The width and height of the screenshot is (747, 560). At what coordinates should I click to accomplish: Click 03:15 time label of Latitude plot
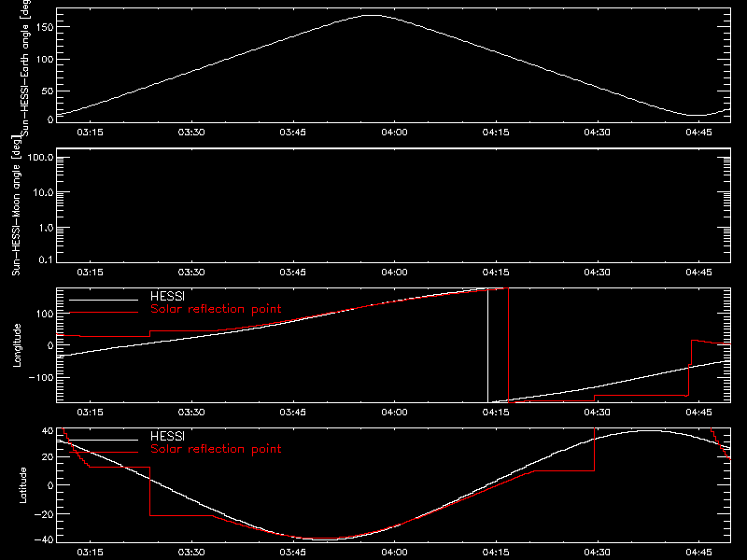click(90, 552)
